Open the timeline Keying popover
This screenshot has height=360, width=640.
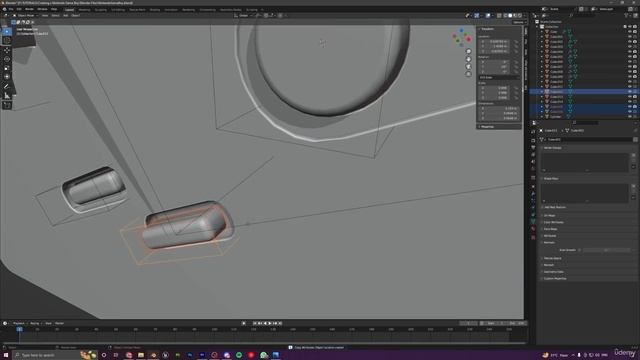35,323
